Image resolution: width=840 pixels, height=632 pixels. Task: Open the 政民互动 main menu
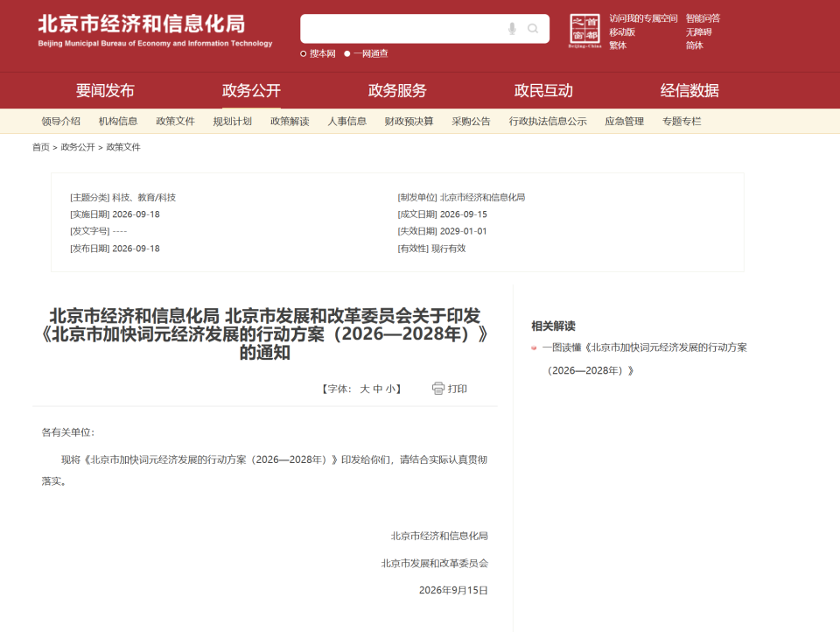coord(543,90)
